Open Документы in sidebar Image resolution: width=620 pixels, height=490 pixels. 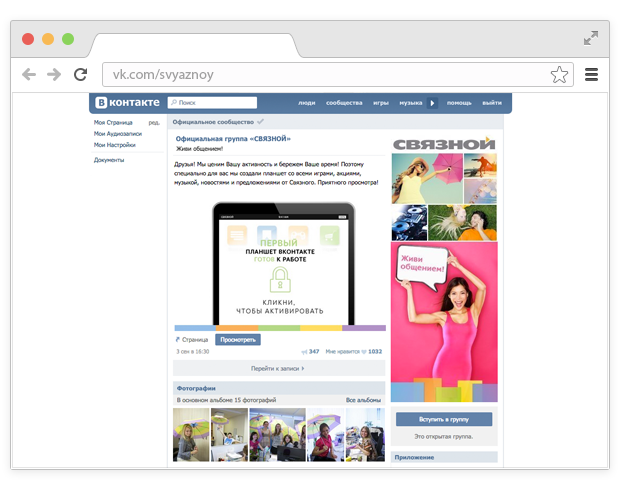point(109,160)
